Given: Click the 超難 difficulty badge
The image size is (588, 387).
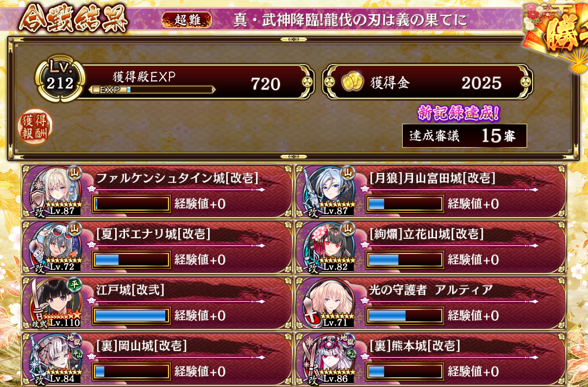Looking at the screenshot, I should (x=187, y=20).
